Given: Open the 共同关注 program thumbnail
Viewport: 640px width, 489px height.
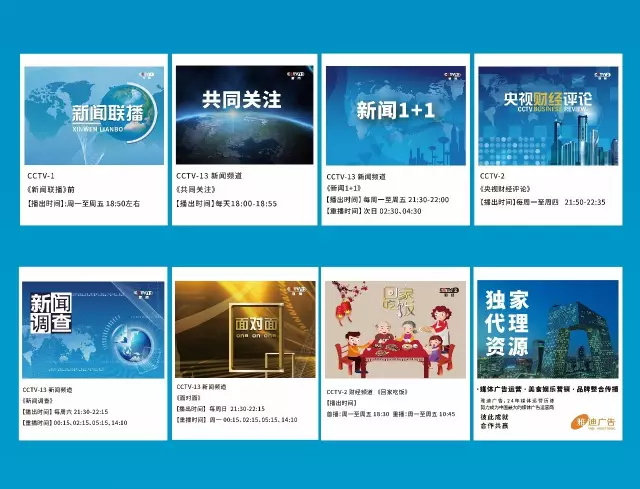Looking at the screenshot, I should [x=244, y=115].
